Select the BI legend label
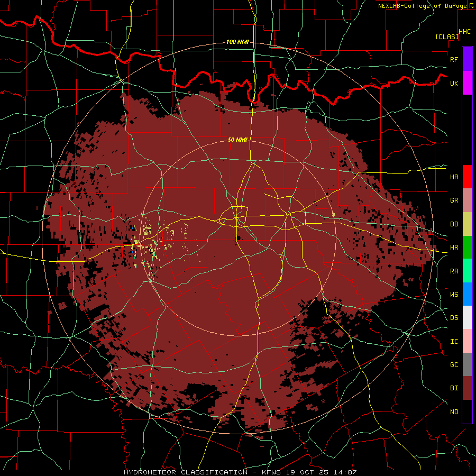 454,388
